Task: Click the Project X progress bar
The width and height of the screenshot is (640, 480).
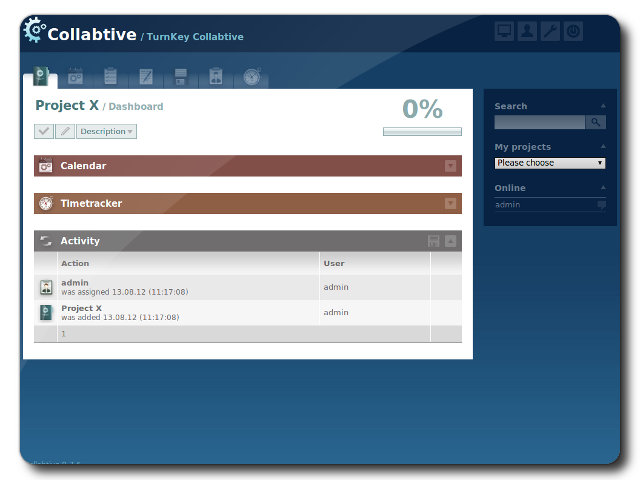Action: (x=422, y=131)
